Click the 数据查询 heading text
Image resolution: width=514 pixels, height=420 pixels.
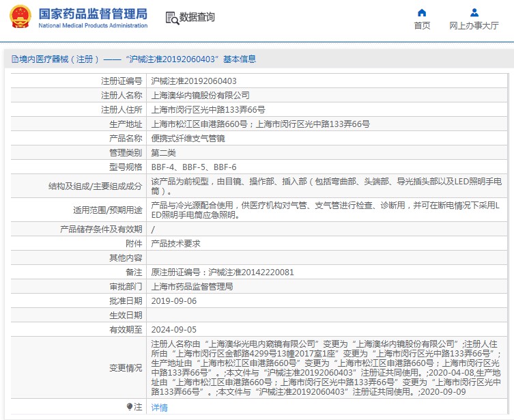point(197,17)
